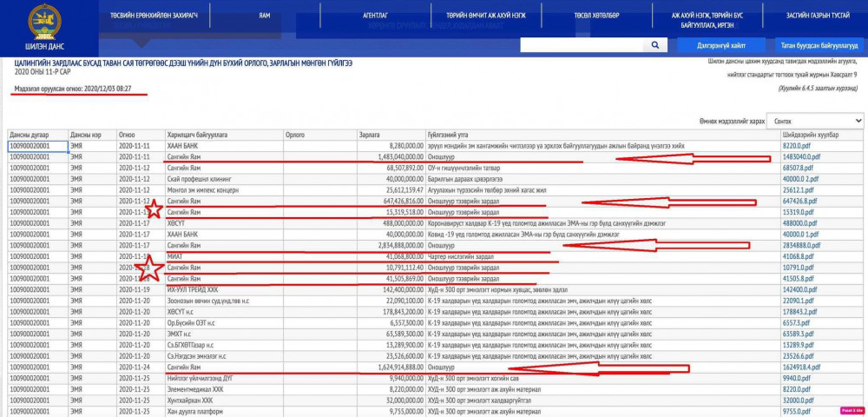Select the Чартер нислэгийн зардал cell
The width and height of the screenshot is (868, 417).
pyautogui.click(x=603, y=256)
